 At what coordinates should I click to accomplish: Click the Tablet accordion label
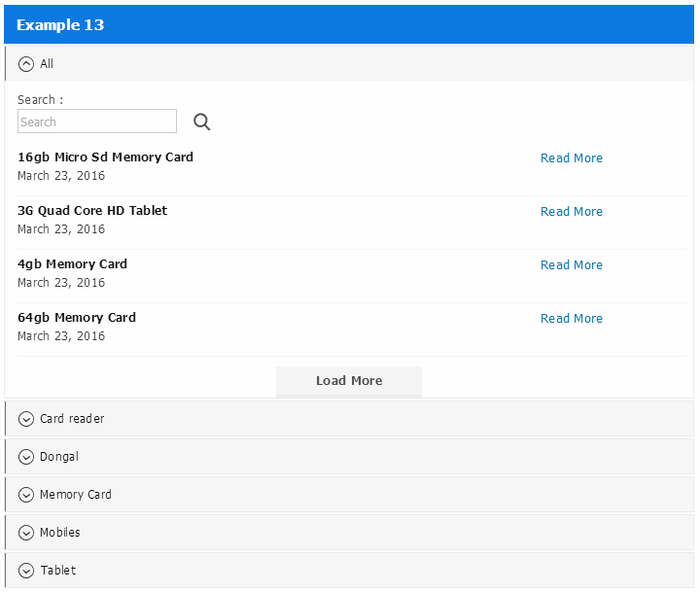[58, 571]
